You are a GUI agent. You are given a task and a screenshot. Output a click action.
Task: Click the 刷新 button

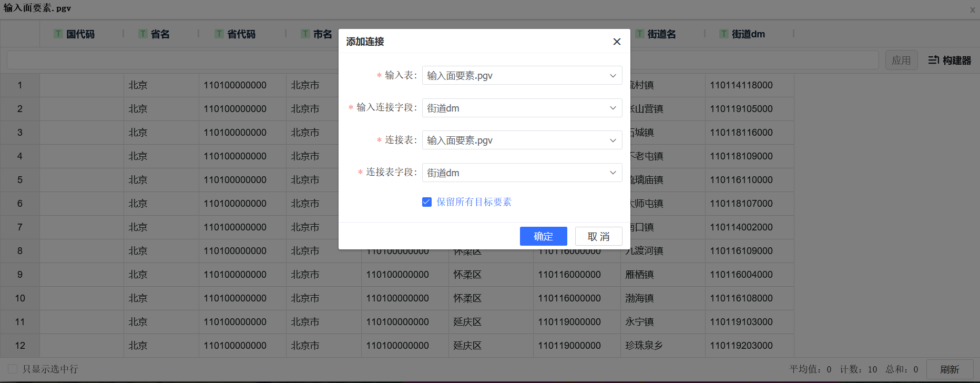(x=949, y=369)
